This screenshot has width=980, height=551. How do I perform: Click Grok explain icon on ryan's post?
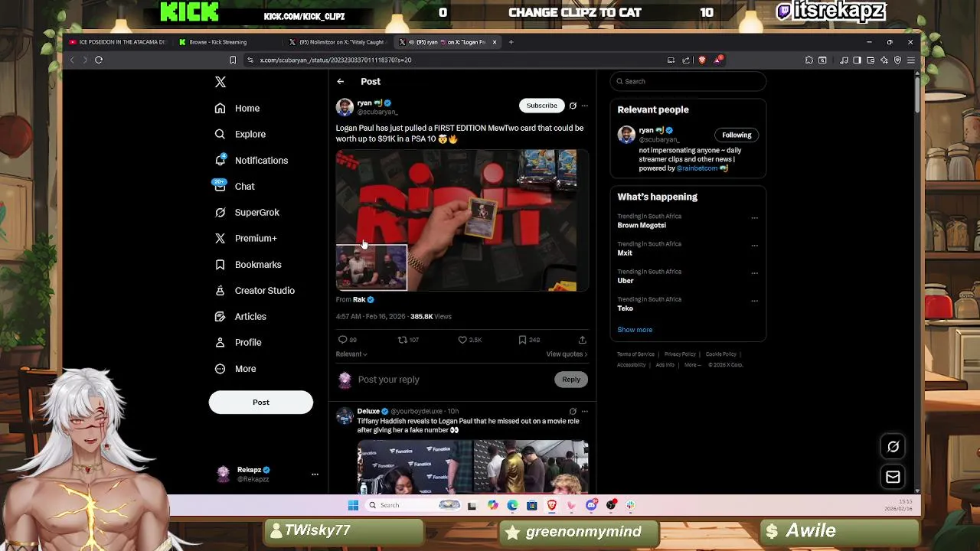tap(573, 106)
